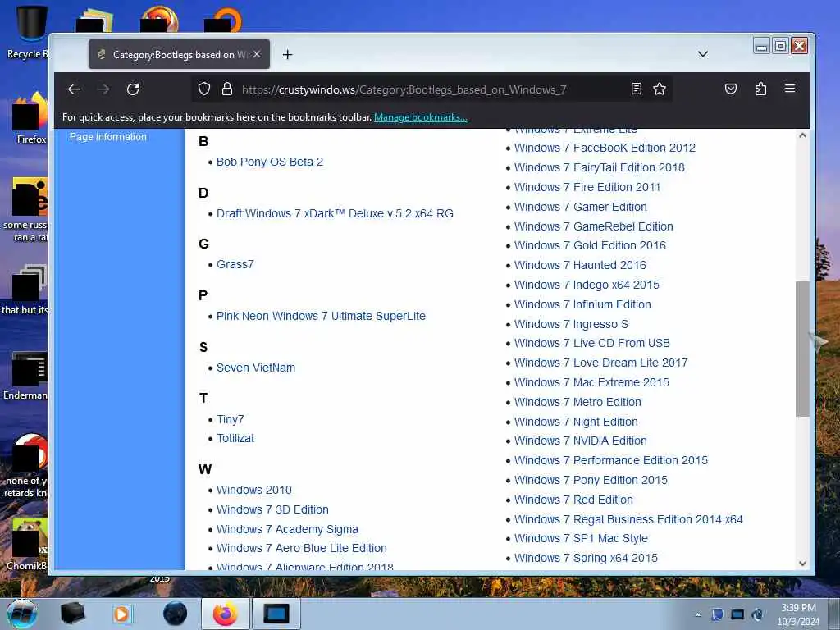Screen dimensions: 840x630
Task: Open Windows 7 GameRebel Edition
Action: (x=594, y=226)
